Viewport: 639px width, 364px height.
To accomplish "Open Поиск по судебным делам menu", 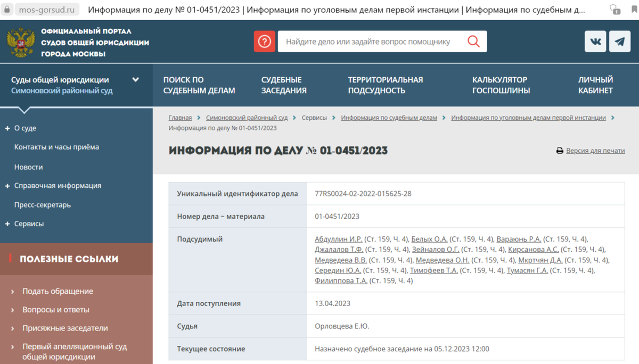I will (199, 85).
